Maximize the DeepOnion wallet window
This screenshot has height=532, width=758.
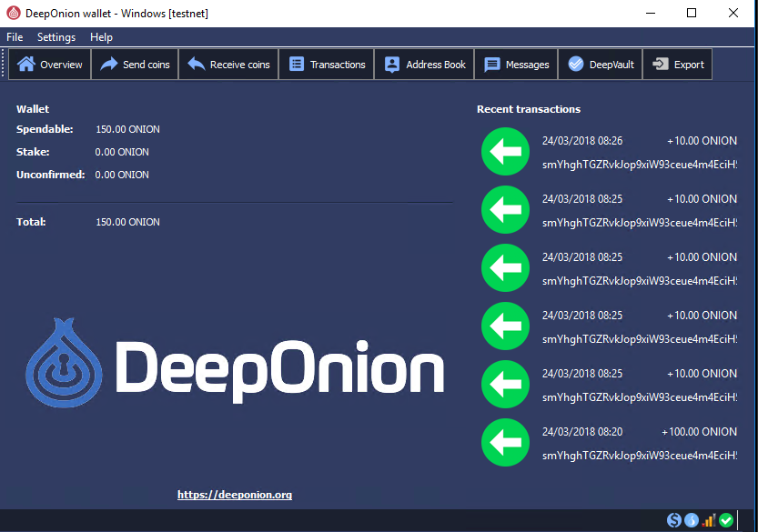click(692, 13)
